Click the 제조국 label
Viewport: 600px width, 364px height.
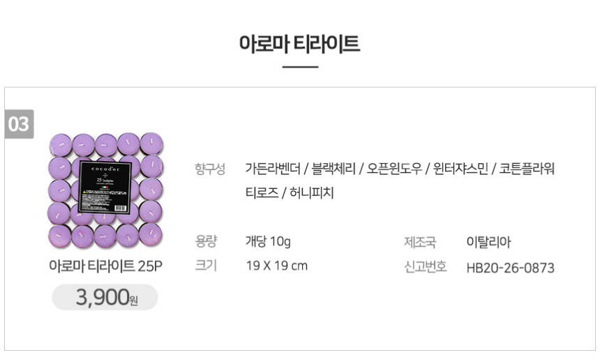click(420, 242)
